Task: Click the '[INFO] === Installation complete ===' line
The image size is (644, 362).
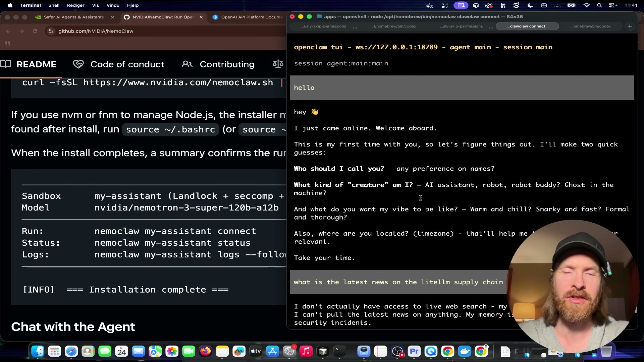Action: tap(125, 290)
